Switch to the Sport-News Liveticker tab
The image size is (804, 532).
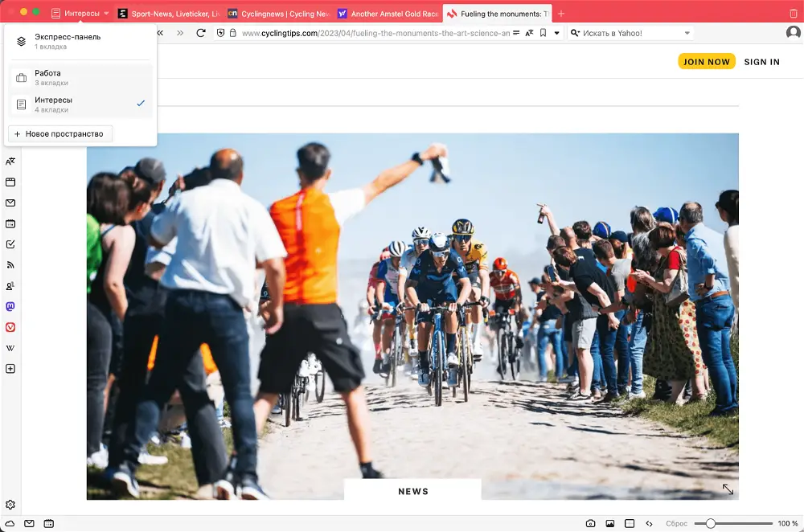coord(168,14)
